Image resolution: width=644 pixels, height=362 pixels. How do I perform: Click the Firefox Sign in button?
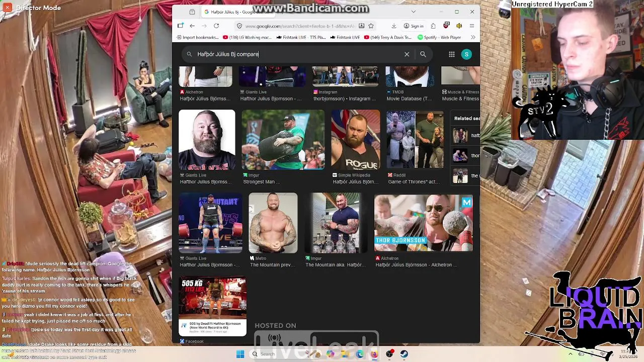[414, 26]
